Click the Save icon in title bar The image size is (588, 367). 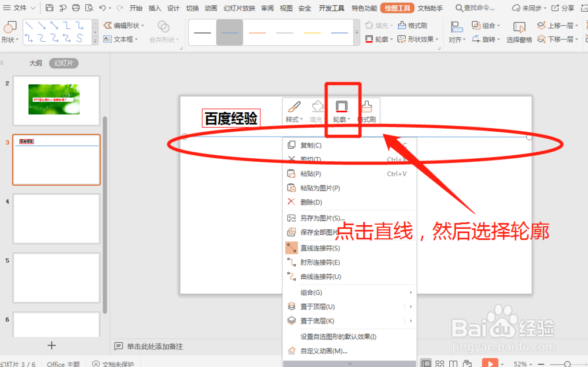49,8
